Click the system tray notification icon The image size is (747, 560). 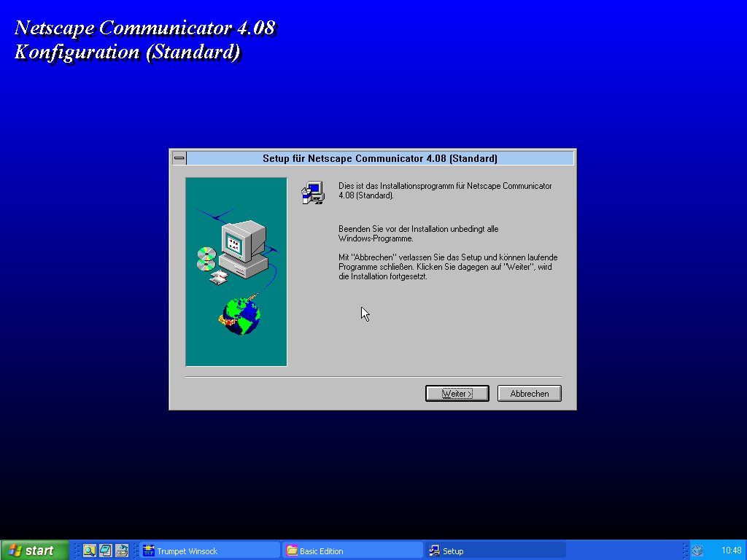pos(697,551)
